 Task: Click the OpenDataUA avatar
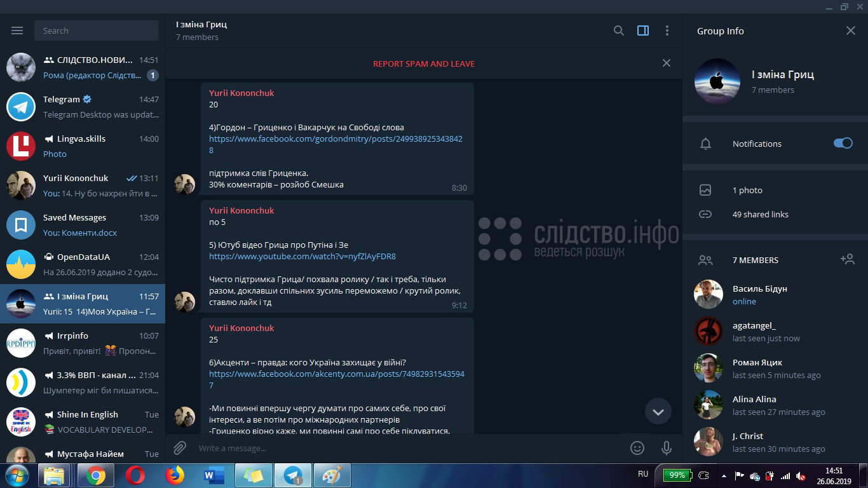[21, 264]
